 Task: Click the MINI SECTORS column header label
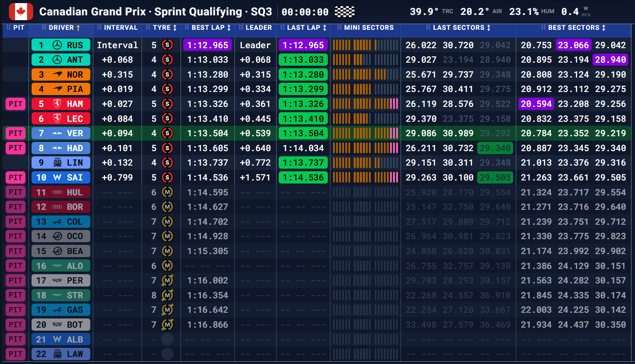click(369, 28)
